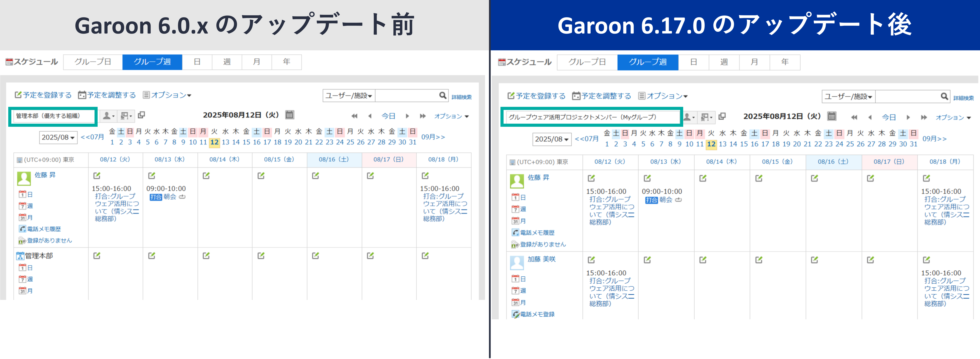Open the ユーザー/施設 dropdown in the left panel
This screenshot has width=980, height=359.
pos(349,96)
